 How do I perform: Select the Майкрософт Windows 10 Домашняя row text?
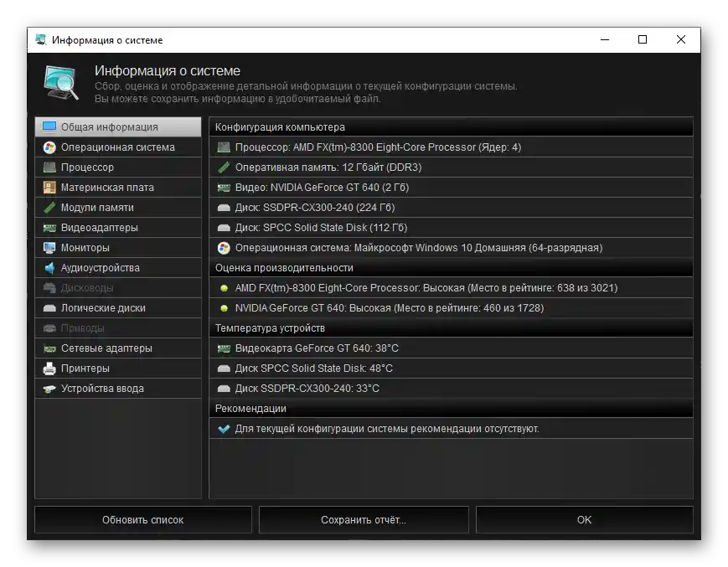[419, 248]
